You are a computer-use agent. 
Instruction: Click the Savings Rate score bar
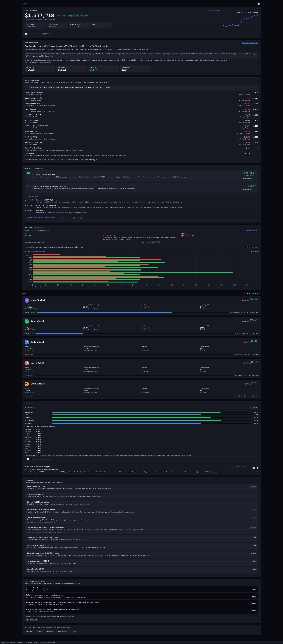(151, 412)
